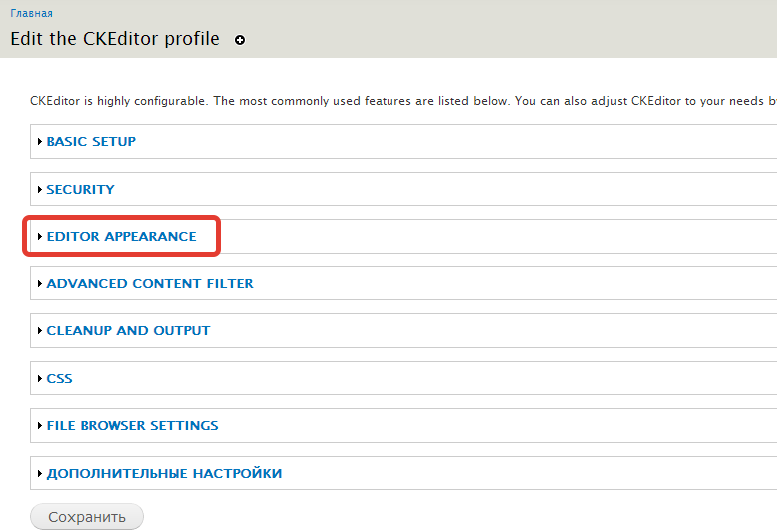This screenshot has width=777, height=532.
Task: Click the triangle arrow beside SECURITY
Action: point(40,190)
